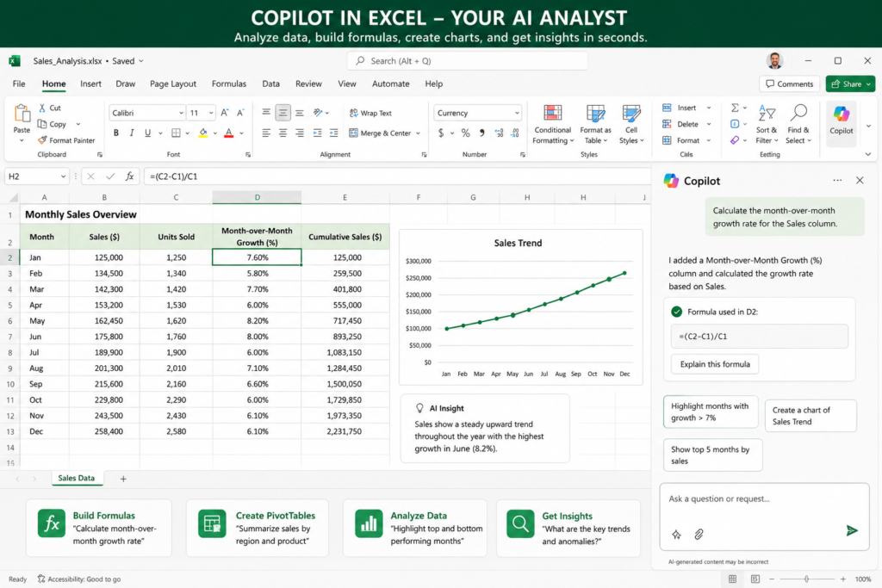Choose Show top 5 months by sales
Image resolution: width=882 pixels, height=588 pixels.
click(712, 455)
